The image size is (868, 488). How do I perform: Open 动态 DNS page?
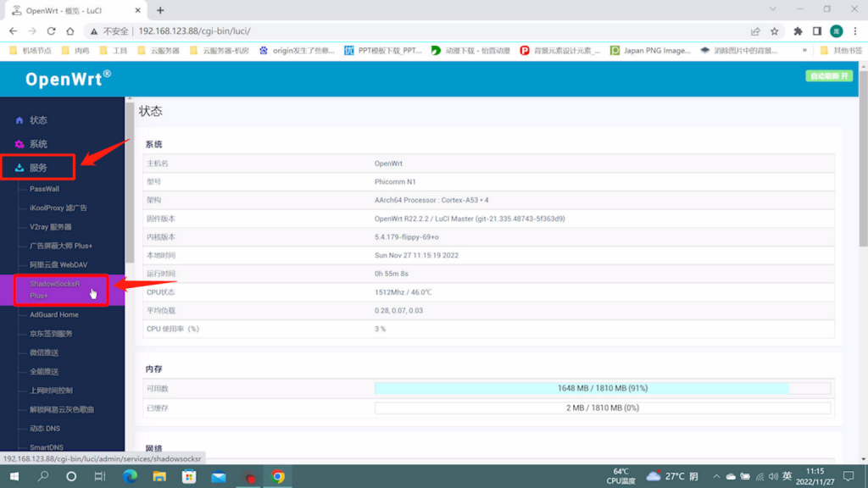click(45, 428)
